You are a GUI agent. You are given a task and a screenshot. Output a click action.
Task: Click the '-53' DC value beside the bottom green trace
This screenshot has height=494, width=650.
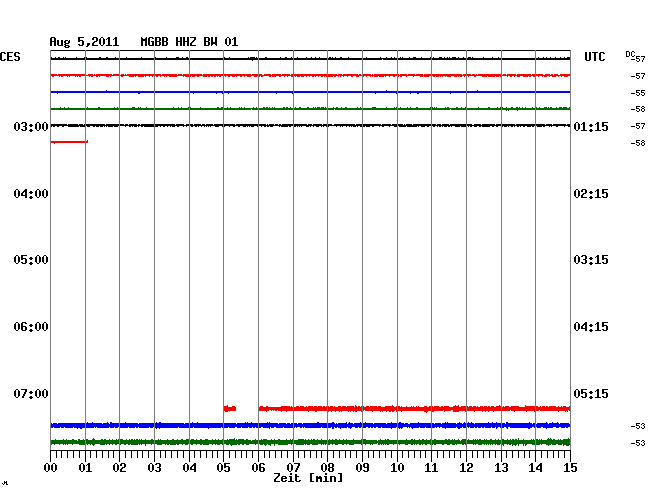point(638,443)
